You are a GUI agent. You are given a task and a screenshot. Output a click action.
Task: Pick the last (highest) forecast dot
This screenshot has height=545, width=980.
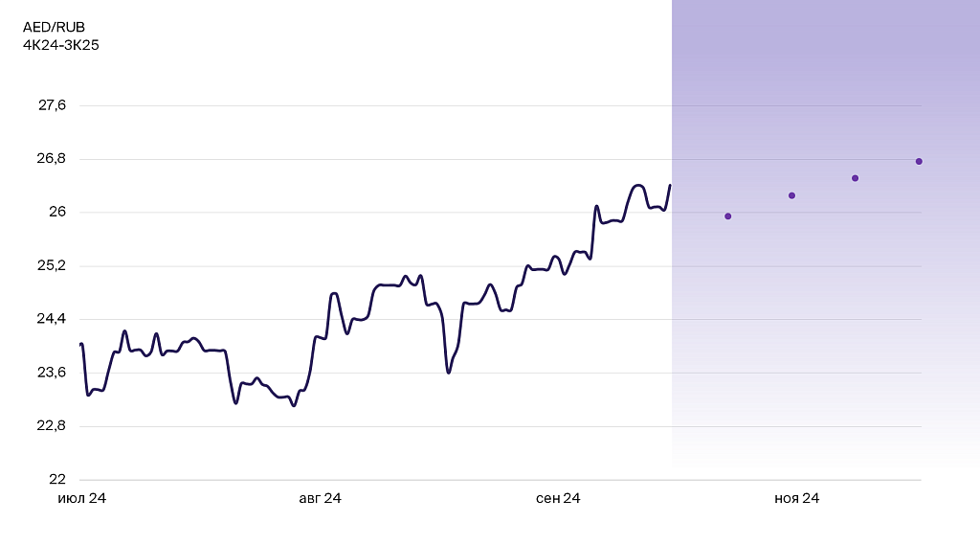919,161
